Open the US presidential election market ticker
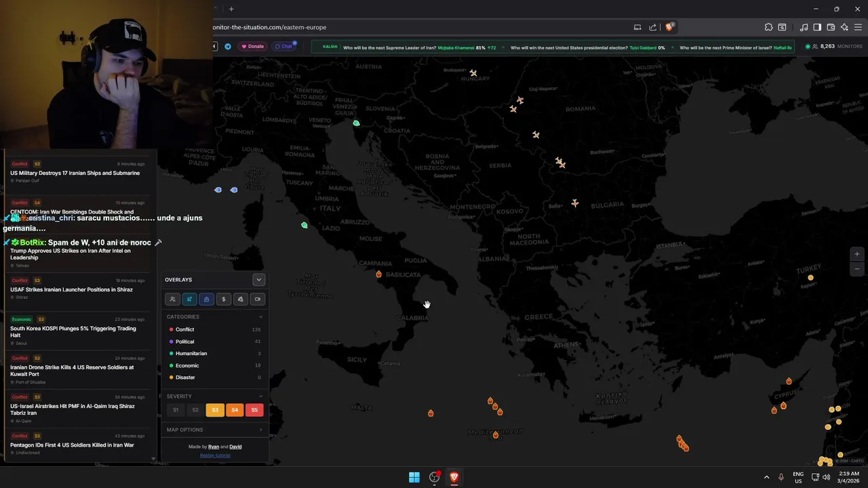Screen dimensions: 868x488 (587, 47)
